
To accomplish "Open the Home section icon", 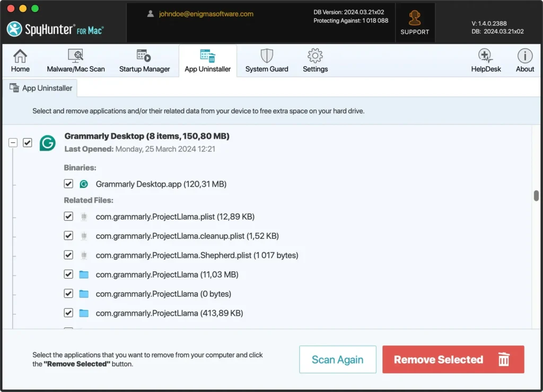I will coord(20,56).
